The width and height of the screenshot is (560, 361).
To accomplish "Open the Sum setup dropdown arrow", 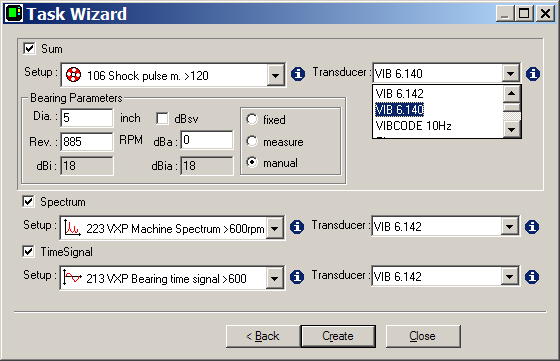I will click(275, 75).
